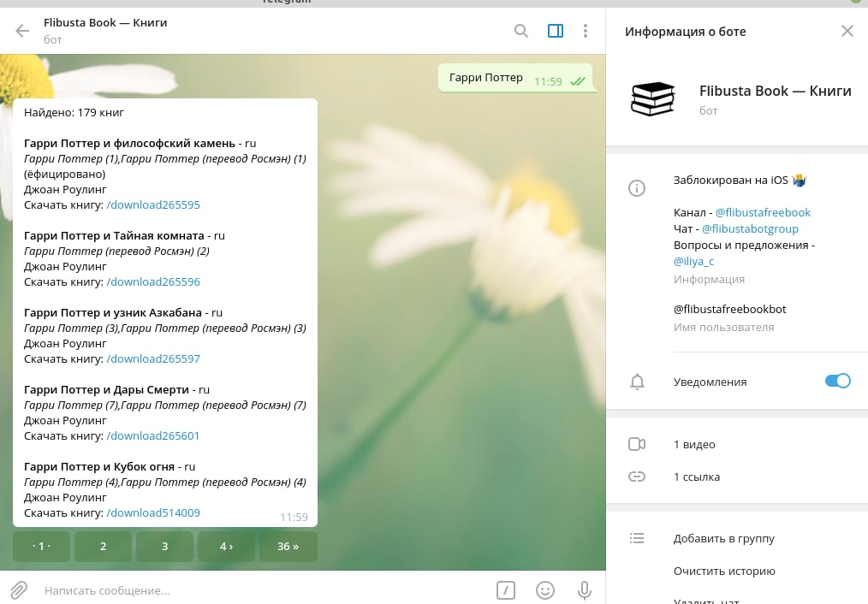Select page 1 button under results
The image size is (868, 604).
click(42, 547)
